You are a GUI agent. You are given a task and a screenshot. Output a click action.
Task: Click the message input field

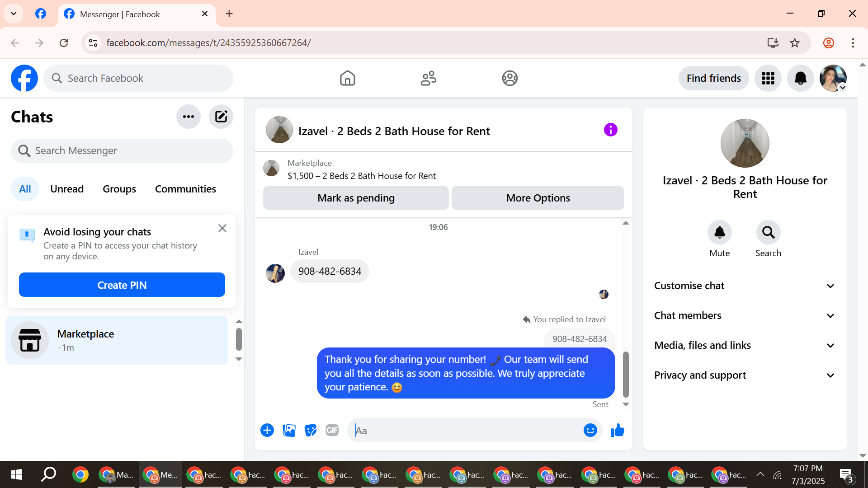[x=466, y=430]
